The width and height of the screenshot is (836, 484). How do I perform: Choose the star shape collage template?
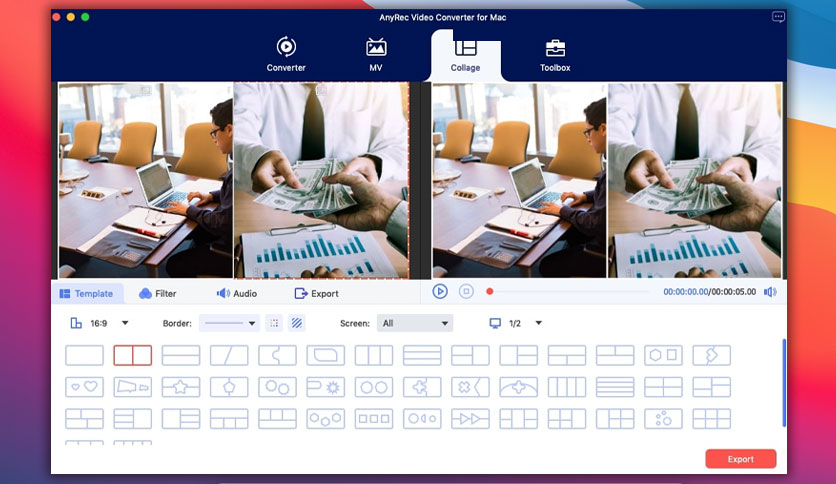(181, 387)
